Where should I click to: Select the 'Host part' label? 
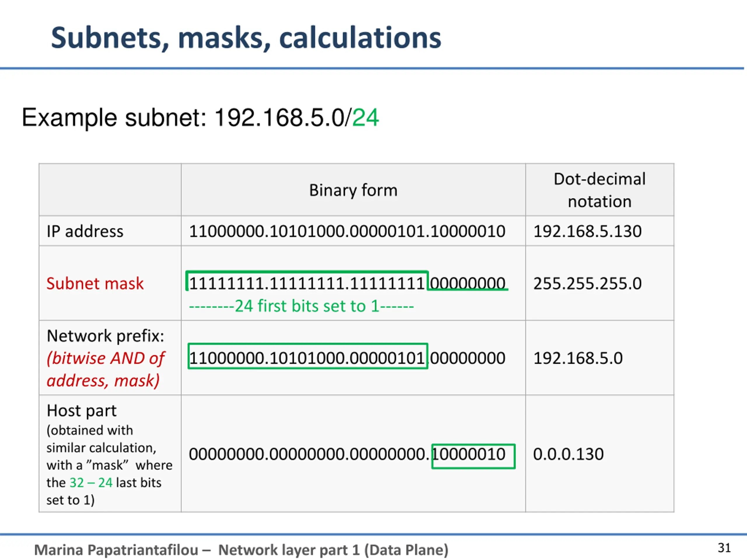pyautogui.click(x=81, y=411)
